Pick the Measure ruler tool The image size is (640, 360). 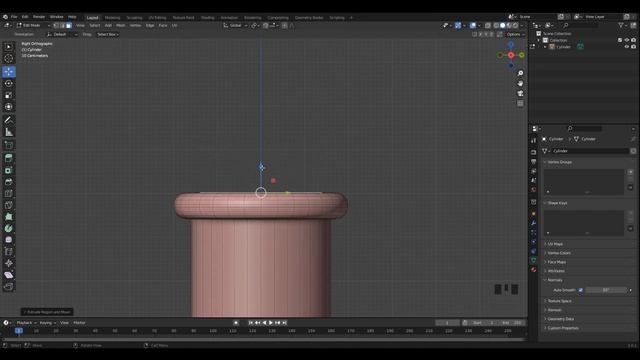pos(9,132)
